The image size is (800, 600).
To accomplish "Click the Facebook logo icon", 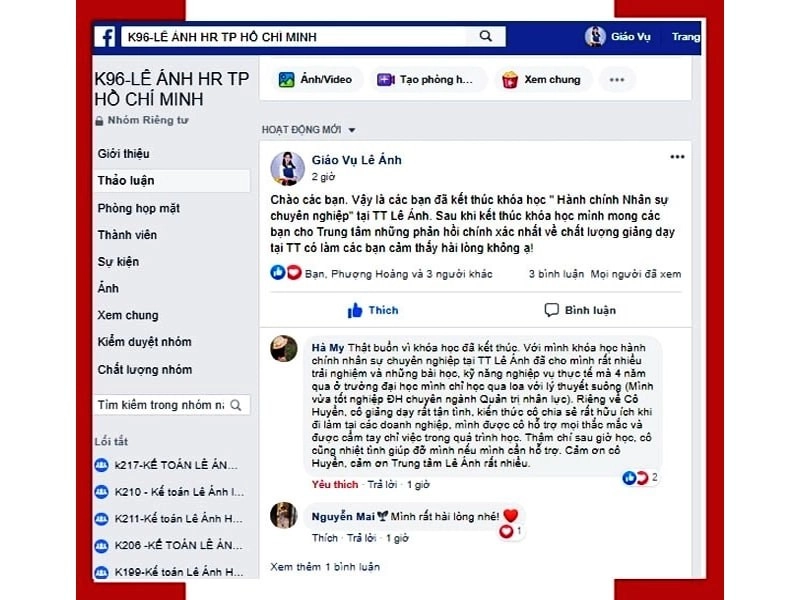I will point(106,37).
